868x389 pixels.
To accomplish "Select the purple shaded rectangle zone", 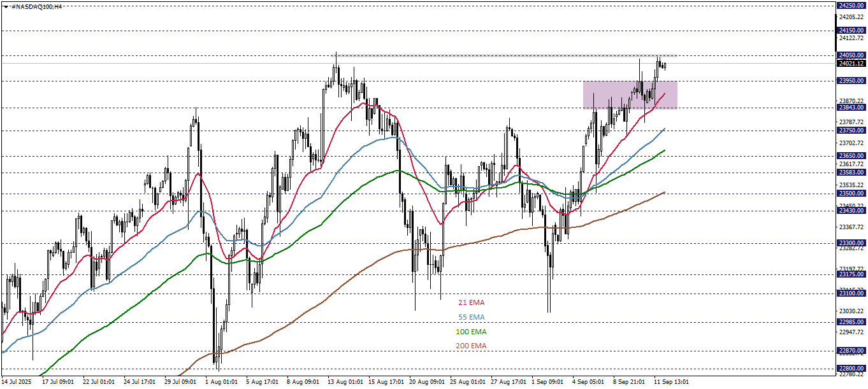I will 630,94.
